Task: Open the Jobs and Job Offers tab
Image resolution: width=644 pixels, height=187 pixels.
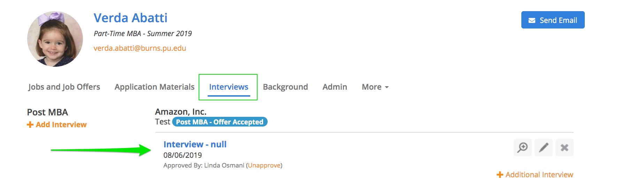Action: tap(64, 87)
